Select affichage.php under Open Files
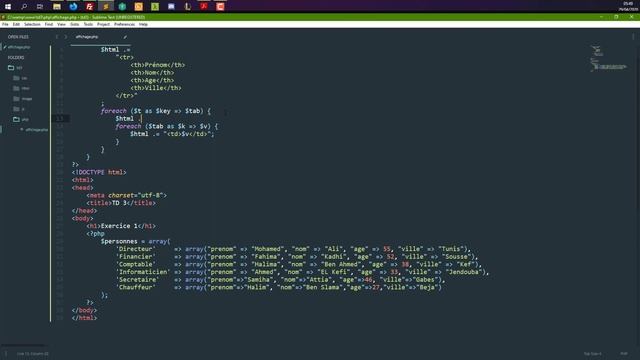The height and width of the screenshot is (360, 640). [x=19, y=47]
